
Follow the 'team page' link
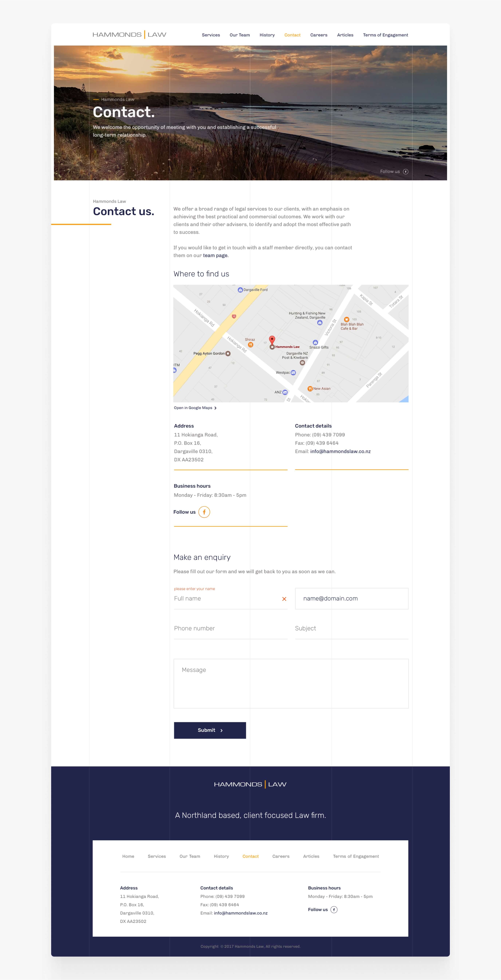[216, 256]
